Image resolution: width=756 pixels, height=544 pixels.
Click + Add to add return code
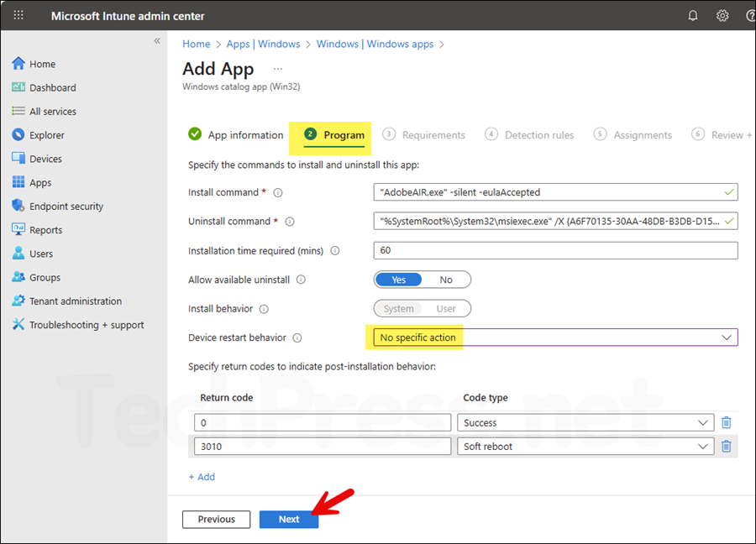click(202, 477)
